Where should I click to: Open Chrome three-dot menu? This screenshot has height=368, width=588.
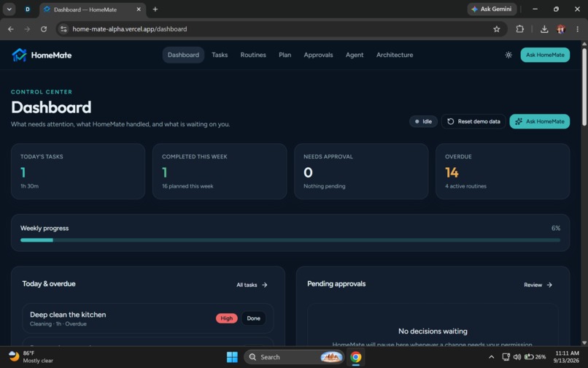tap(578, 29)
